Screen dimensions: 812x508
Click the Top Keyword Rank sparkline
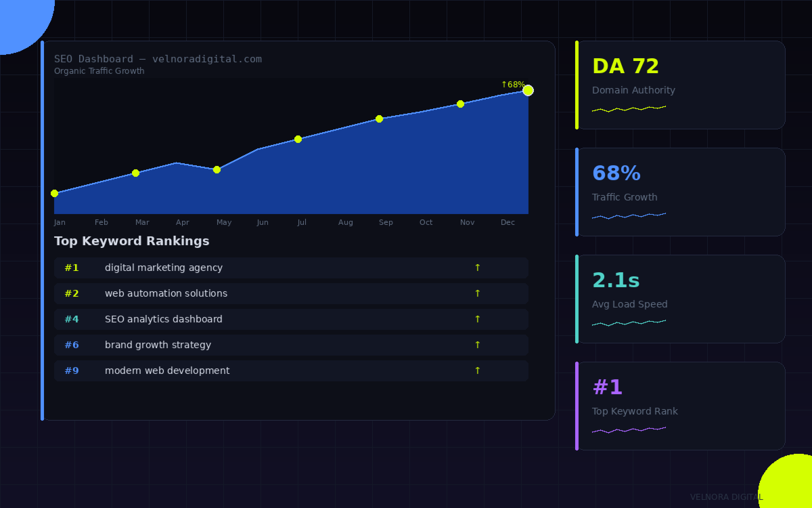coord(629,429)
